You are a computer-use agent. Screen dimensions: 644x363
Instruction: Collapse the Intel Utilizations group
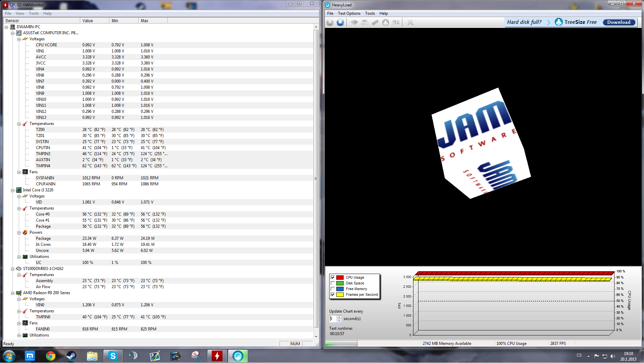(19, 257)
